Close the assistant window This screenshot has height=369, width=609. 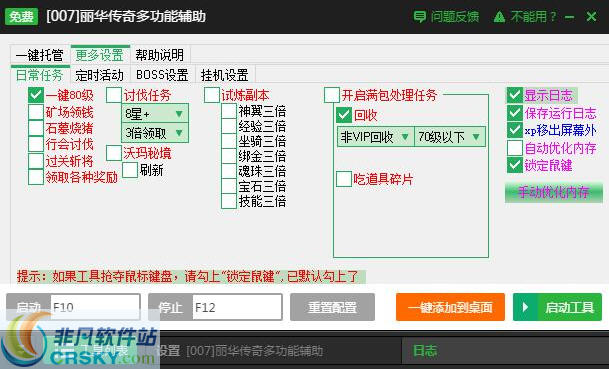[x=592, y=16]
